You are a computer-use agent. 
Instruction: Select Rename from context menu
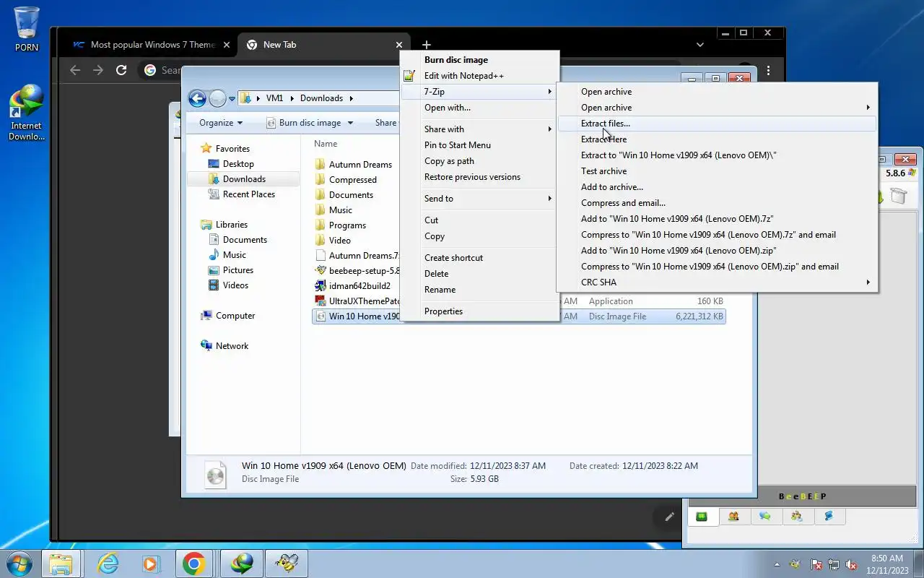tap(479, 290)
